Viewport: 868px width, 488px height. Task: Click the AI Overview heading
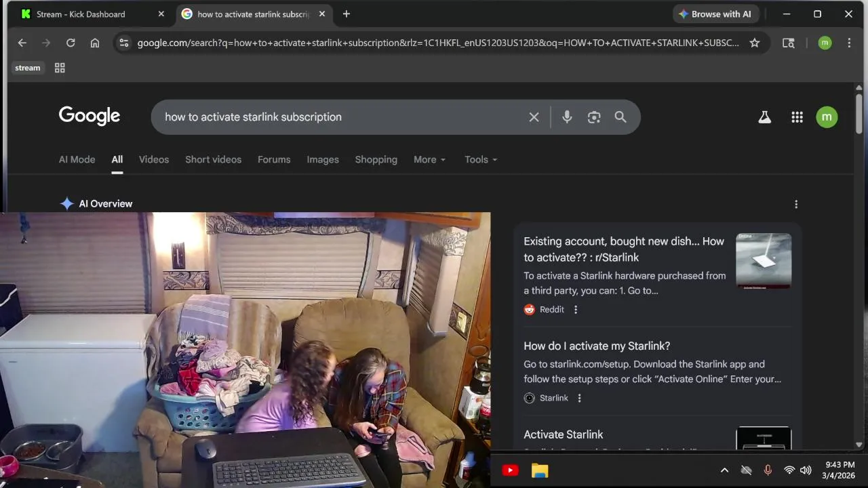click(105, 204)
